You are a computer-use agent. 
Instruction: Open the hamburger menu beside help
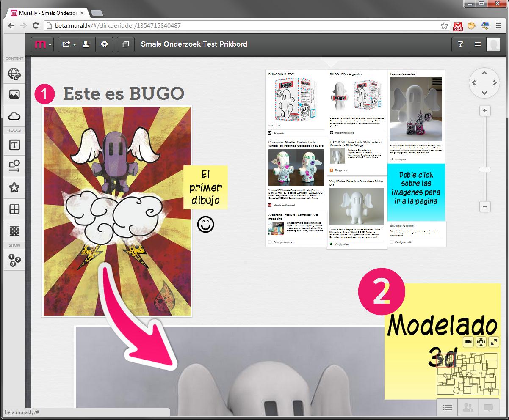[x=477, y=44]
